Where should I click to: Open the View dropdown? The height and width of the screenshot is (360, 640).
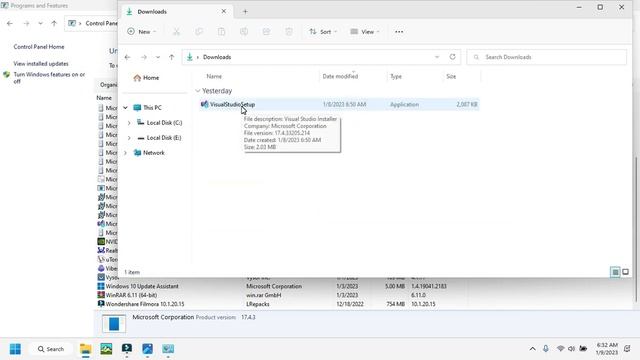point(365,31)
